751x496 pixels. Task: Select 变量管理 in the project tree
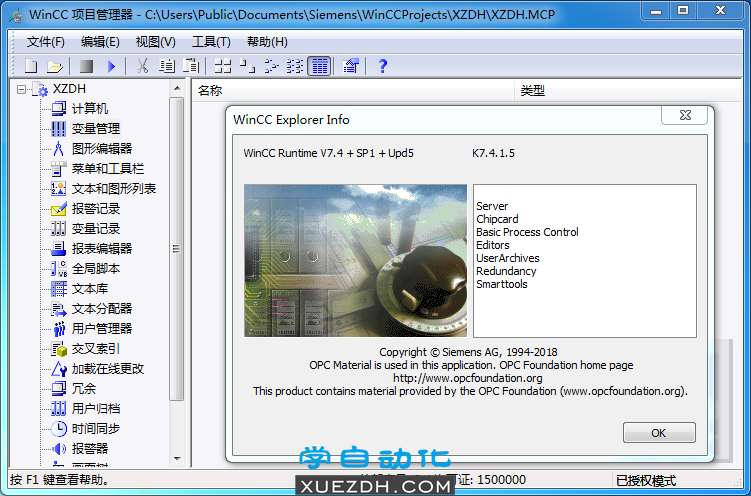96,129
